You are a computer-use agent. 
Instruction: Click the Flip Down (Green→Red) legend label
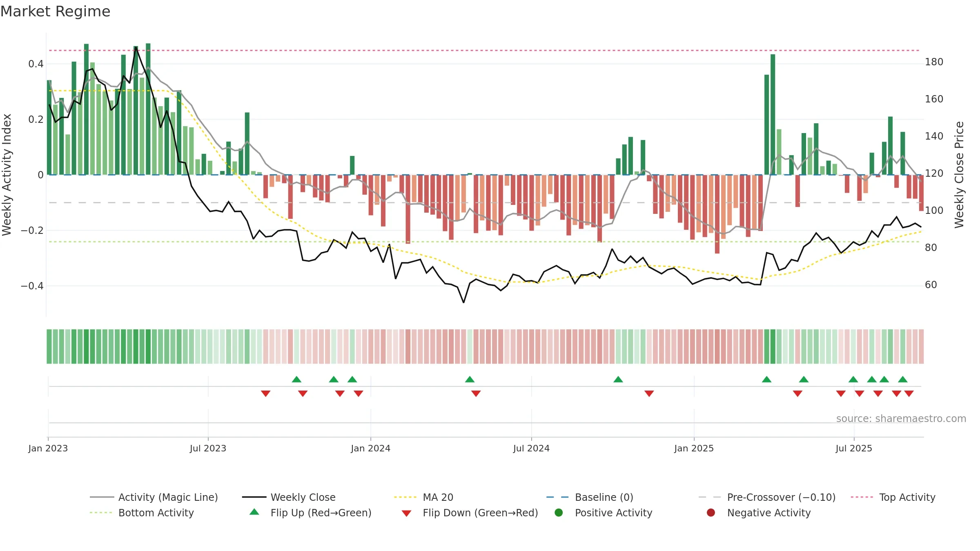coord(480,513)
